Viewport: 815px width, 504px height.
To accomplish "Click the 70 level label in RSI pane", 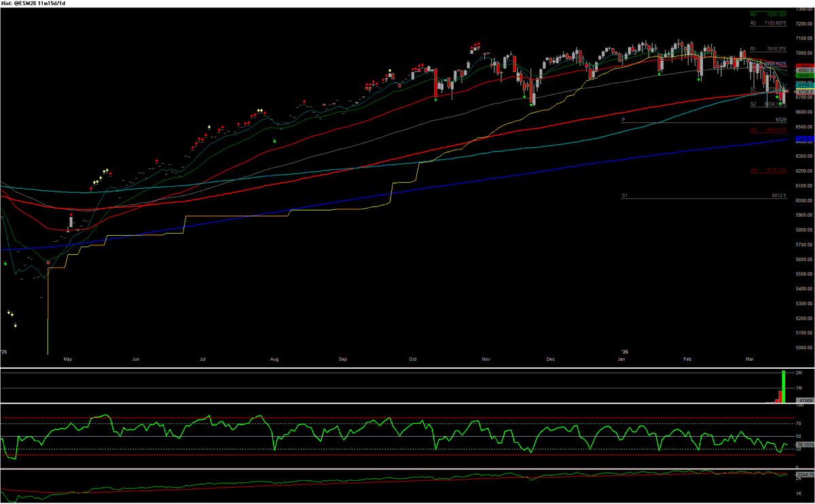I will (x=799, y=423).
